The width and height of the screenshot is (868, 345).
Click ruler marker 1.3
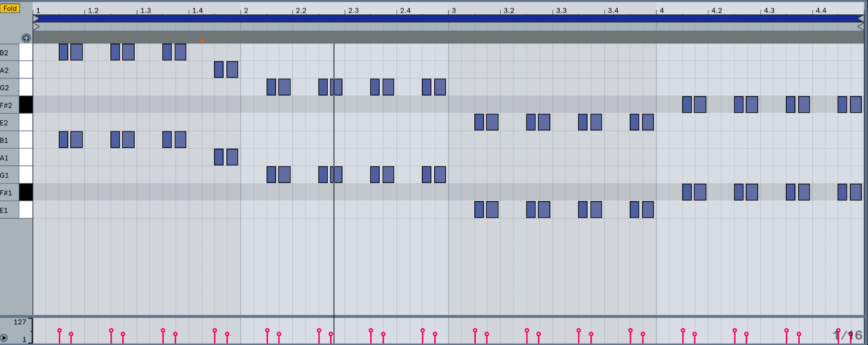(145, 10)
